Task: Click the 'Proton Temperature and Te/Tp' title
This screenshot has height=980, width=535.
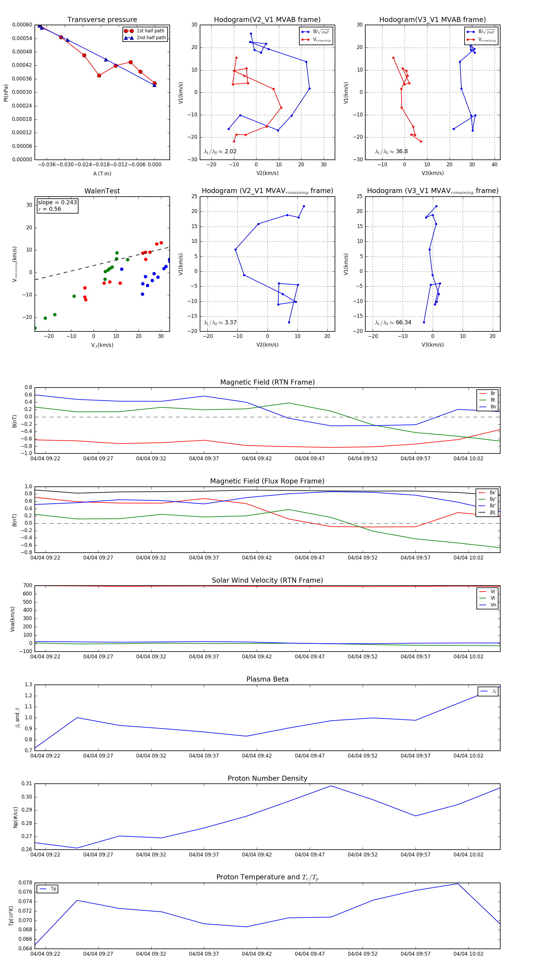Action: point(267,877)
